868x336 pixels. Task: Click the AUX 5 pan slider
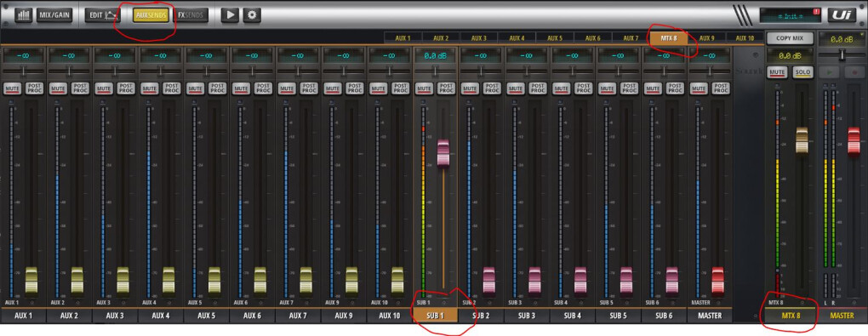pos(206,71)
